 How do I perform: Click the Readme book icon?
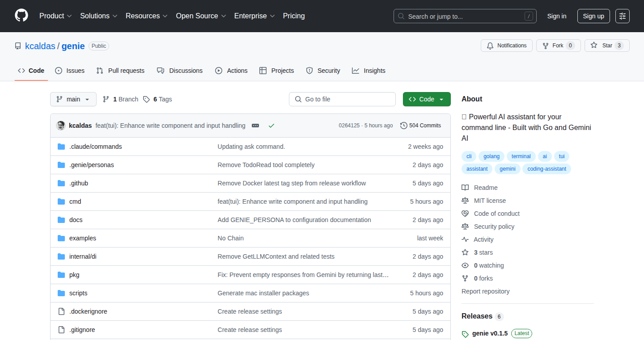click(x=465, y=188)
